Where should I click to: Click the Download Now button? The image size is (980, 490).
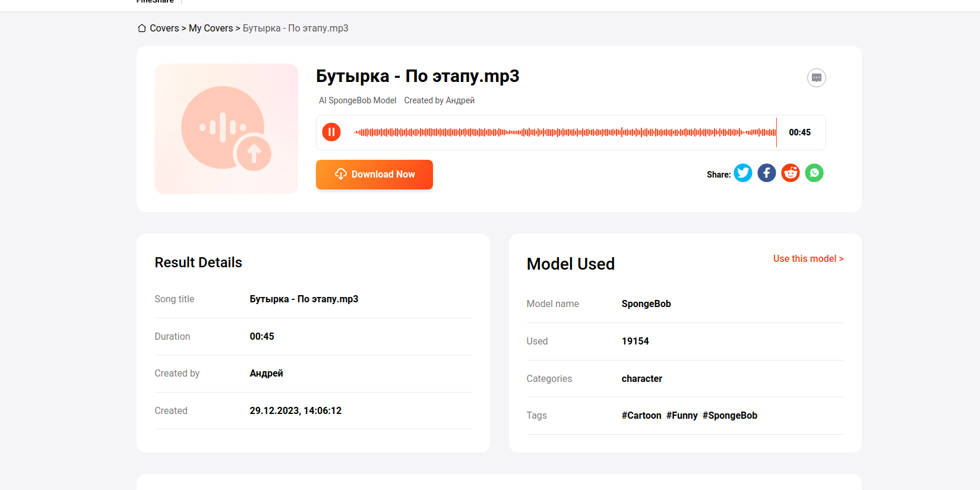pyautogui.click(x=374, y=175)
